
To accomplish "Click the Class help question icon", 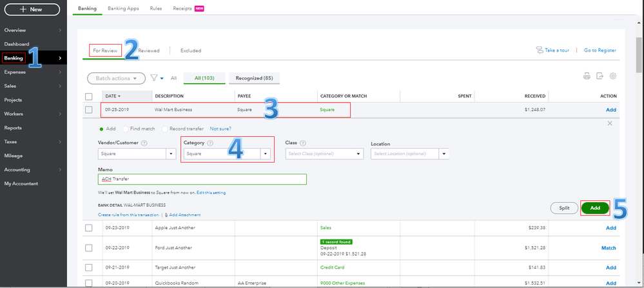I will point(303,143).
